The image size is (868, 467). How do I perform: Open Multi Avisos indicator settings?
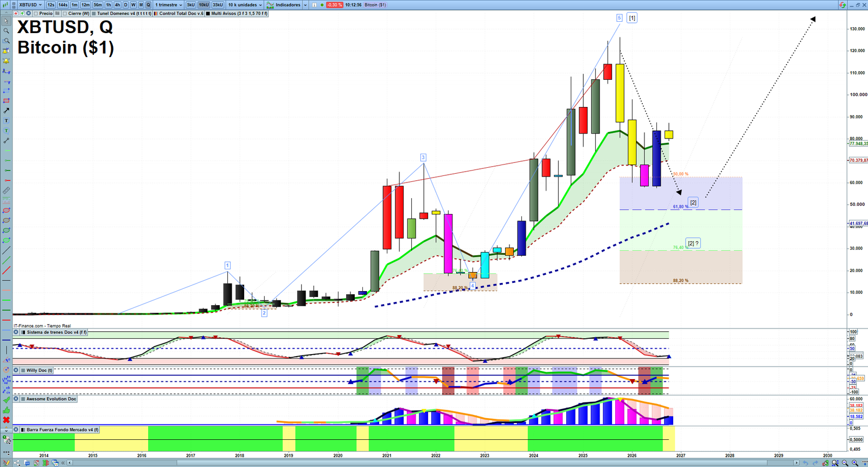237,14
